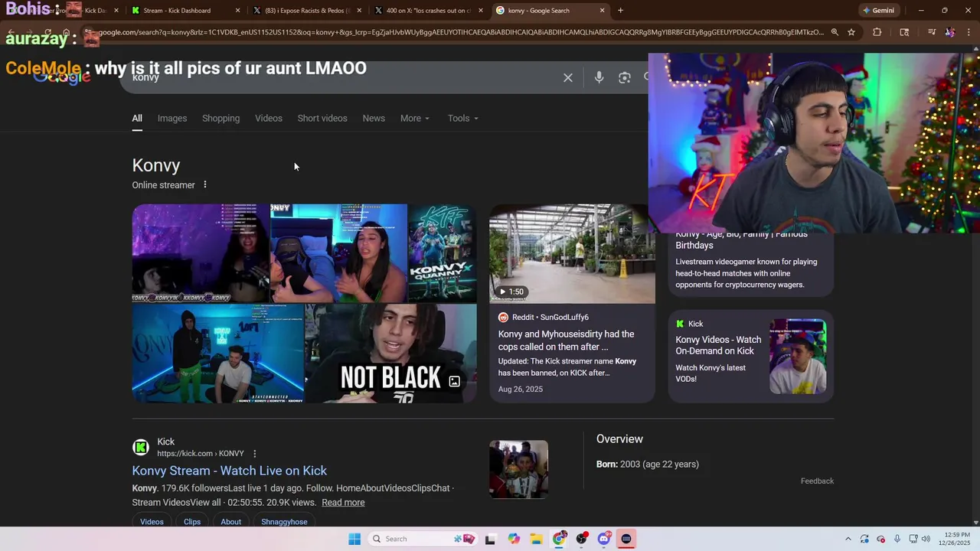Open a new browser tab with plus
This screenshot has height=551, width=980.
tap(620, 11)
